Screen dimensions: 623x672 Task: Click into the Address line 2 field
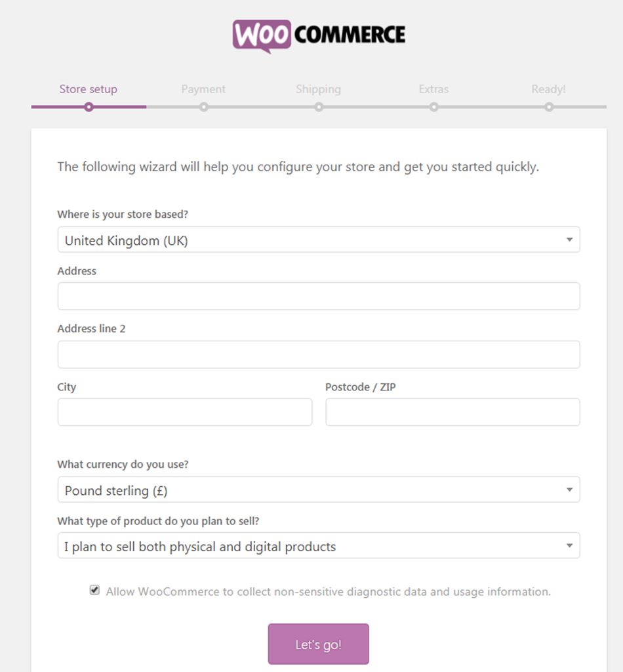[319, 354]
